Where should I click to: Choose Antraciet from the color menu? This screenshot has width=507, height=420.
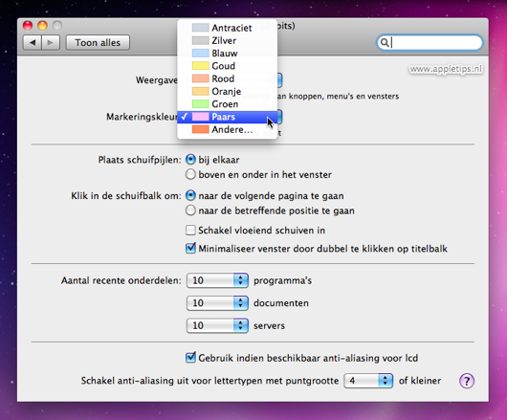click(228, 28)
